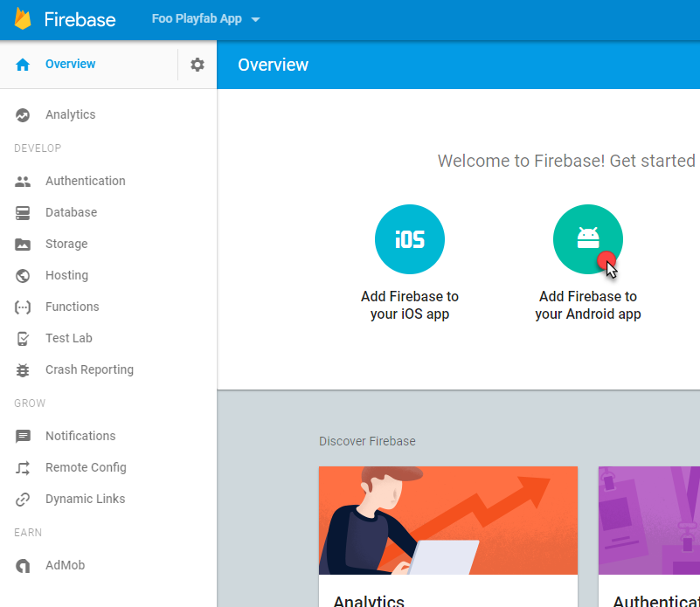Click the Firebase wordmark text
The image size is (700, 607).
pyautogui.click(x=80, y=19)
